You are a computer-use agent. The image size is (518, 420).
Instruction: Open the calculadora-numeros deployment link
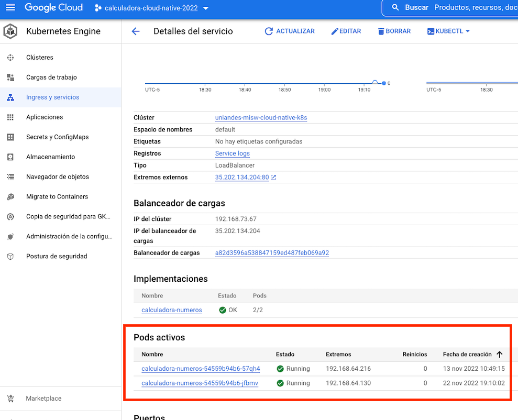(x=171, y=310)
